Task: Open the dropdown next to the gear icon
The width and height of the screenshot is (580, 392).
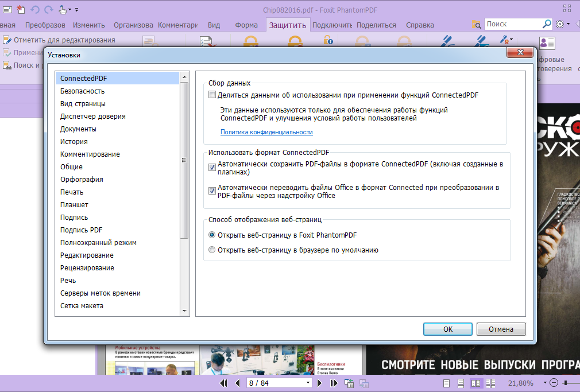Action: (568, 25)
